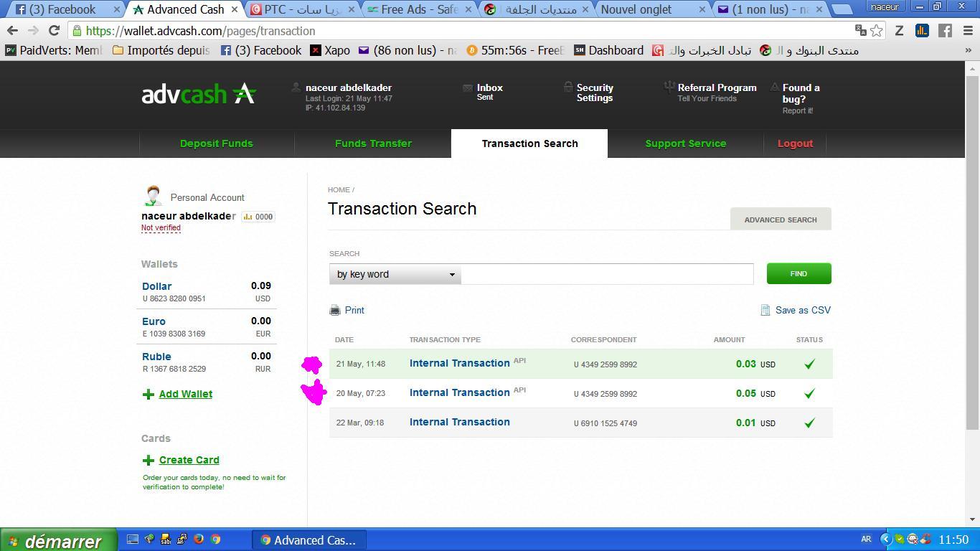Screen dimensions: 980x551
Task: Open the Dashboard bookmark
Action: 609,50
